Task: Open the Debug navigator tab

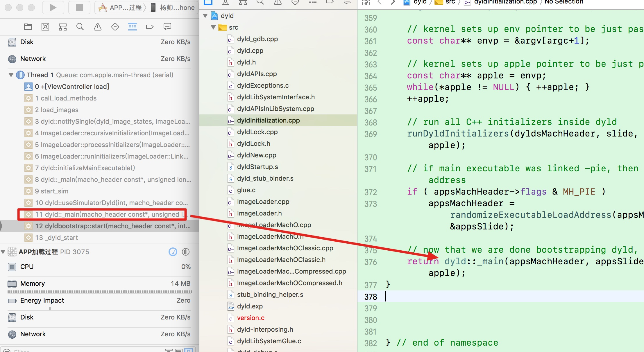Action: (x=133, y=27)
